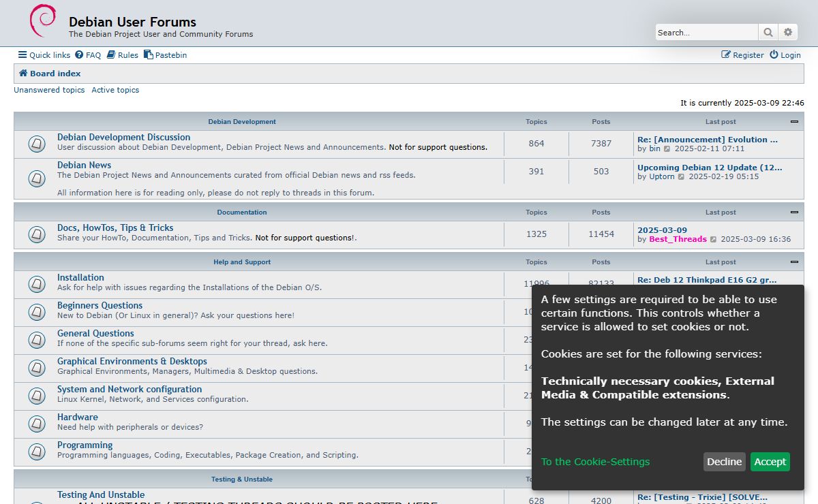Screen dimensions: 818x504
Task: Accept the cookie settings
Action: pos(770,462)
